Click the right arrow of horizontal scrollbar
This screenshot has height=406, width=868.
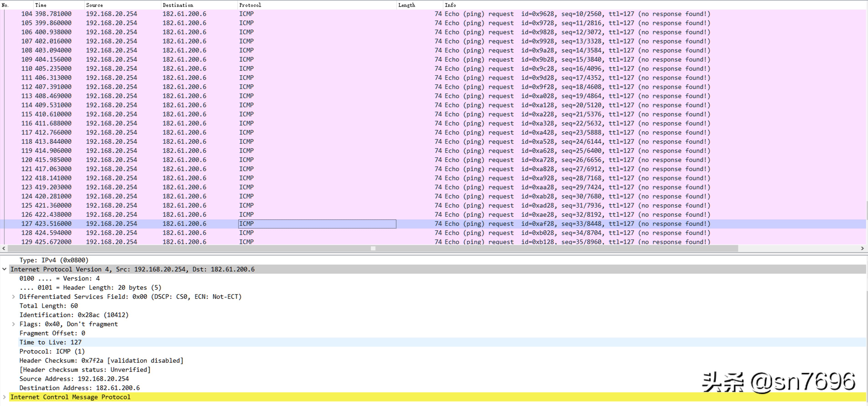click(x=862, y=248)
